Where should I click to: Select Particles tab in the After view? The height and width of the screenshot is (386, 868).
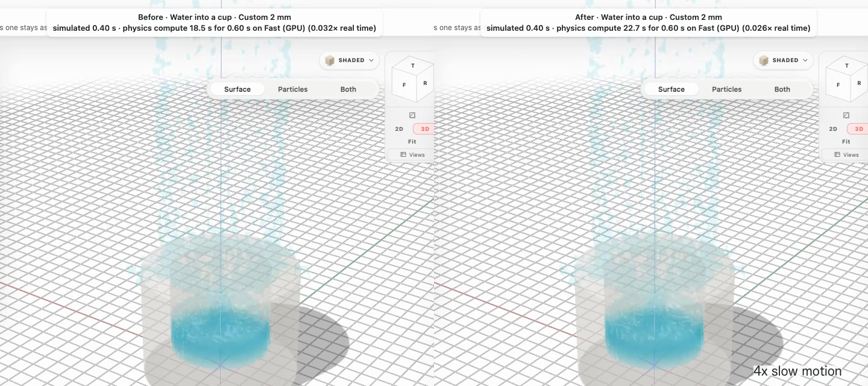(727, 89)
